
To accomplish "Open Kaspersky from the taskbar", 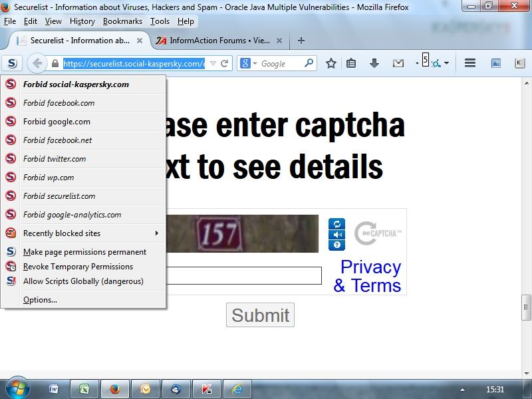I will (x=207, y=389).
